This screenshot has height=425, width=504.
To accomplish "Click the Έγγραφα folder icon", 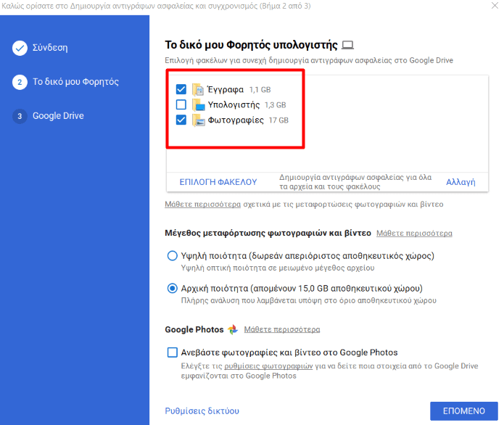I will tap(198, 90).
